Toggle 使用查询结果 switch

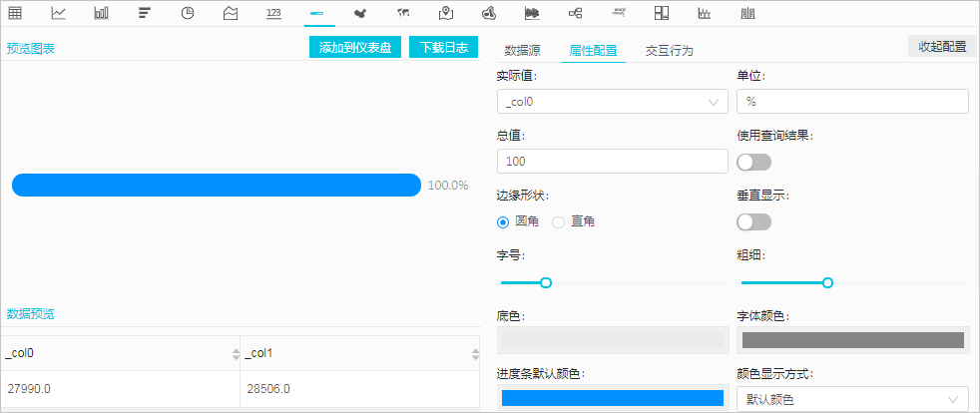[x=754, y=163]
